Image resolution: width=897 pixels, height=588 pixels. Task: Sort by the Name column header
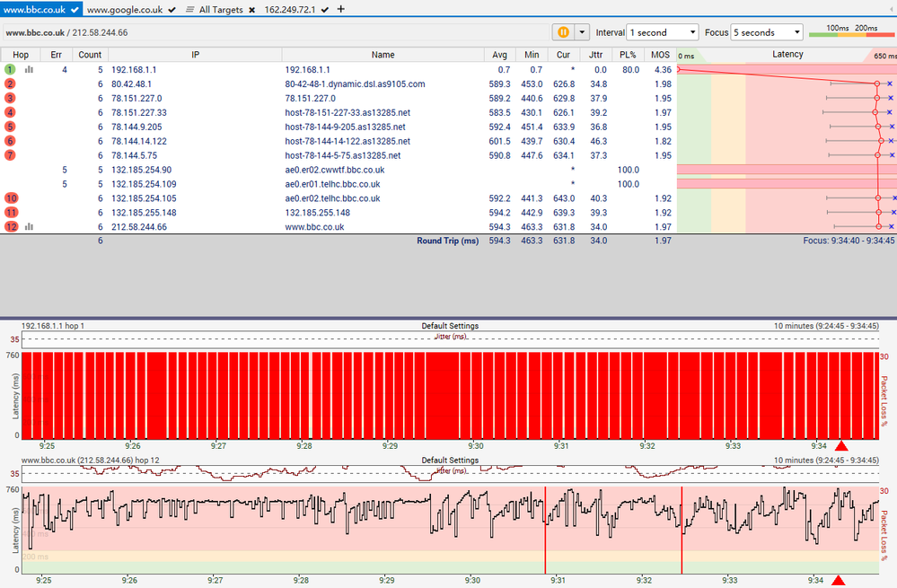pyautogui.click(x=383, y=55)
